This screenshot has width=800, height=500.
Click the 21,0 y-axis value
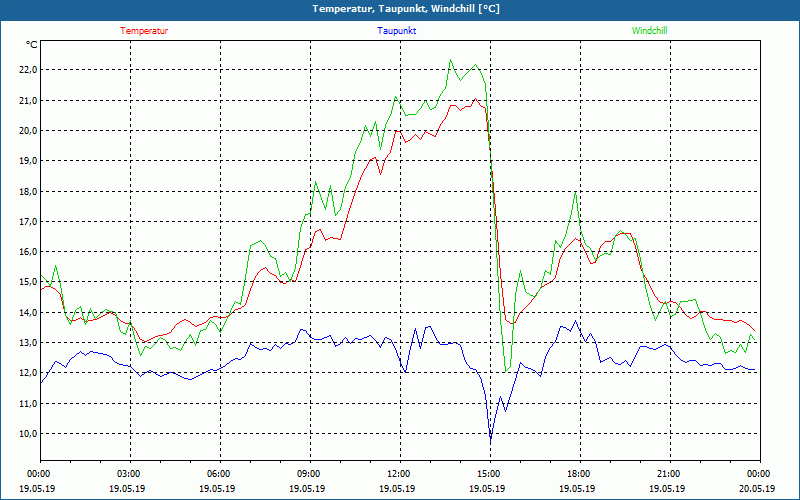[x=29, y=101]
